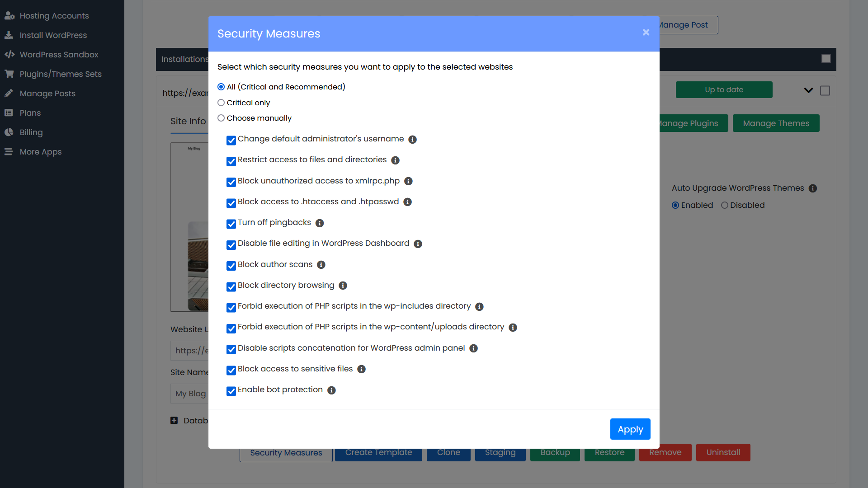Click info icon for Block directory browsing

click(x=343, y=286)
